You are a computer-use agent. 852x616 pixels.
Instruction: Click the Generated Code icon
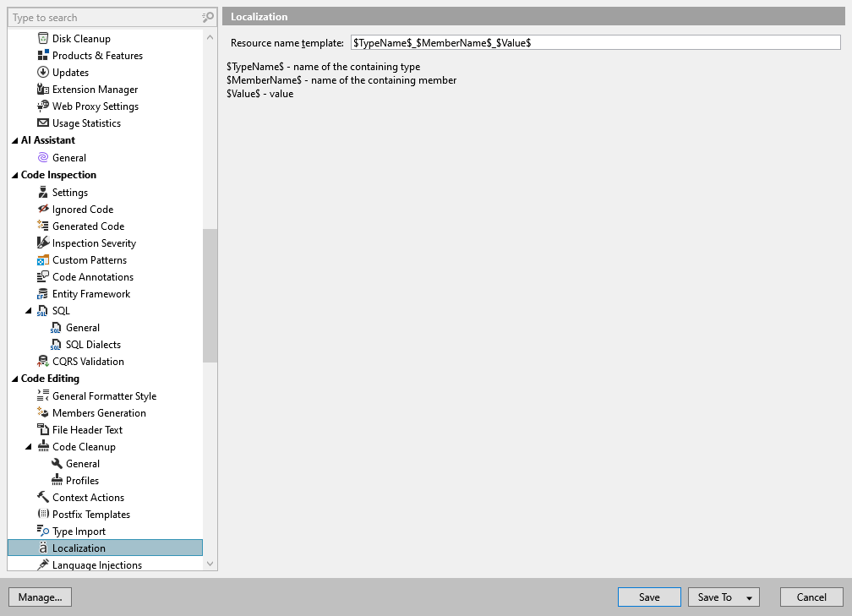tap(43, 226)
